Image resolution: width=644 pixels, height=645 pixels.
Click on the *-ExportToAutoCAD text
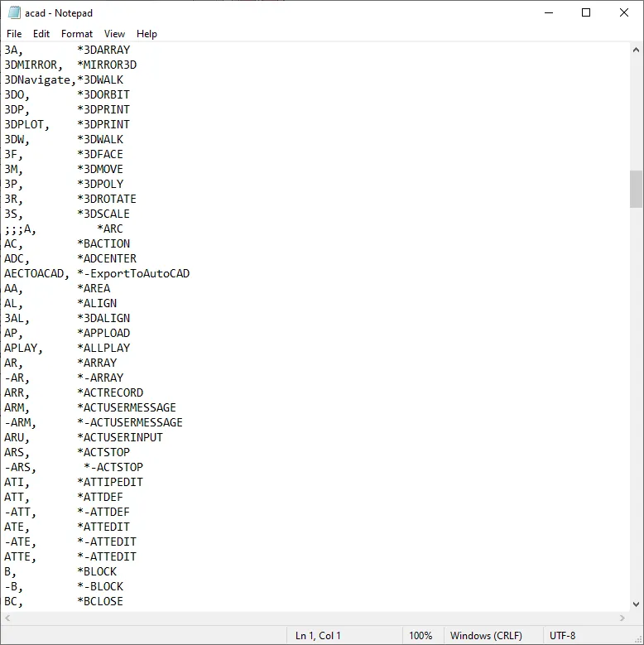pos(133,273)
